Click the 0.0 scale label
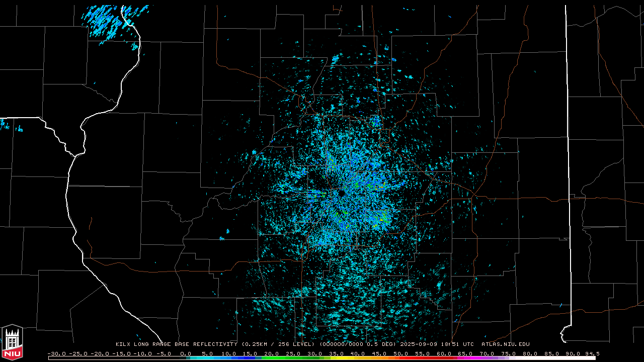This screenshot has height=362, width=644. (x=186, y=353)
